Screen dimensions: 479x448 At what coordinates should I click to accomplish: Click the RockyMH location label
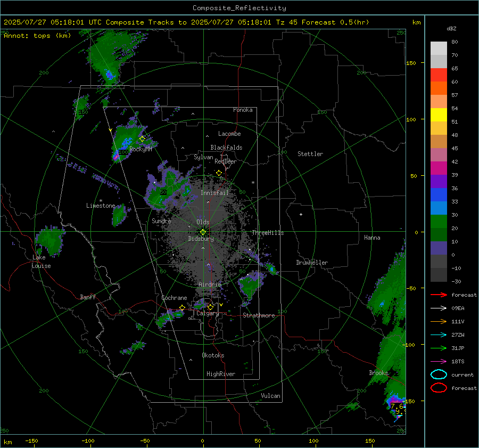[141, 149]
